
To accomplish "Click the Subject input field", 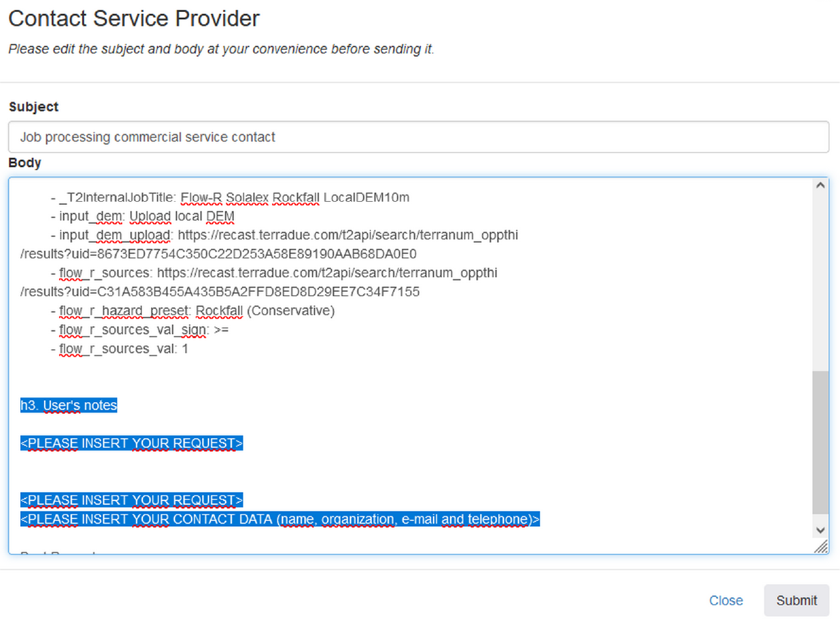I will point(418,137).
